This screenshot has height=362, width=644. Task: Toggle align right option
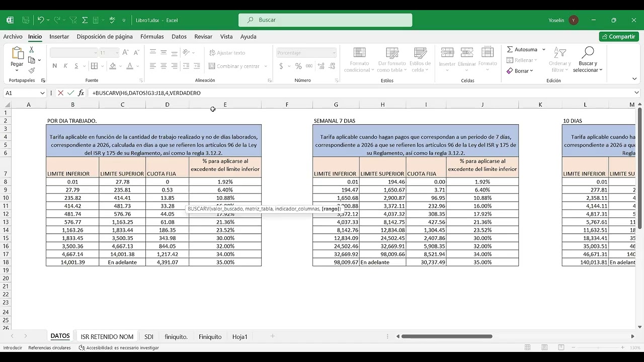(174, 66)
